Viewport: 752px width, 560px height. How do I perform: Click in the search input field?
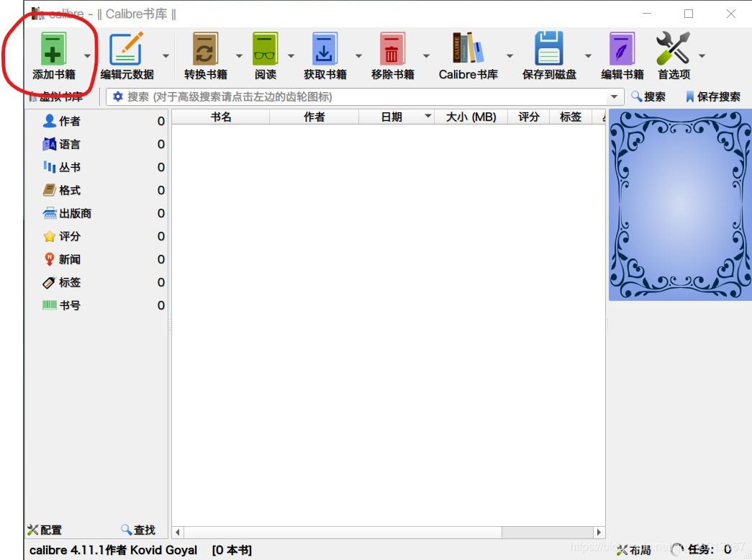[x=365, y=96]
